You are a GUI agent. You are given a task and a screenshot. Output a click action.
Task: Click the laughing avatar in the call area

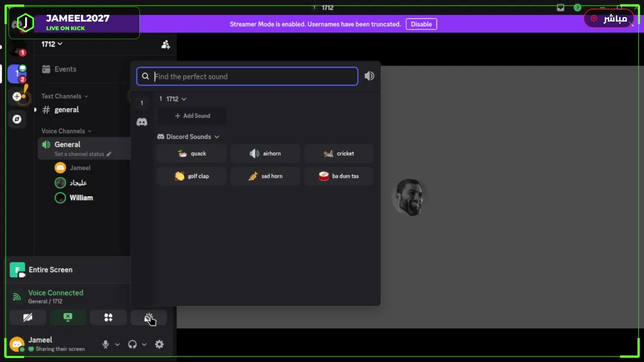[x=410, y=197]
